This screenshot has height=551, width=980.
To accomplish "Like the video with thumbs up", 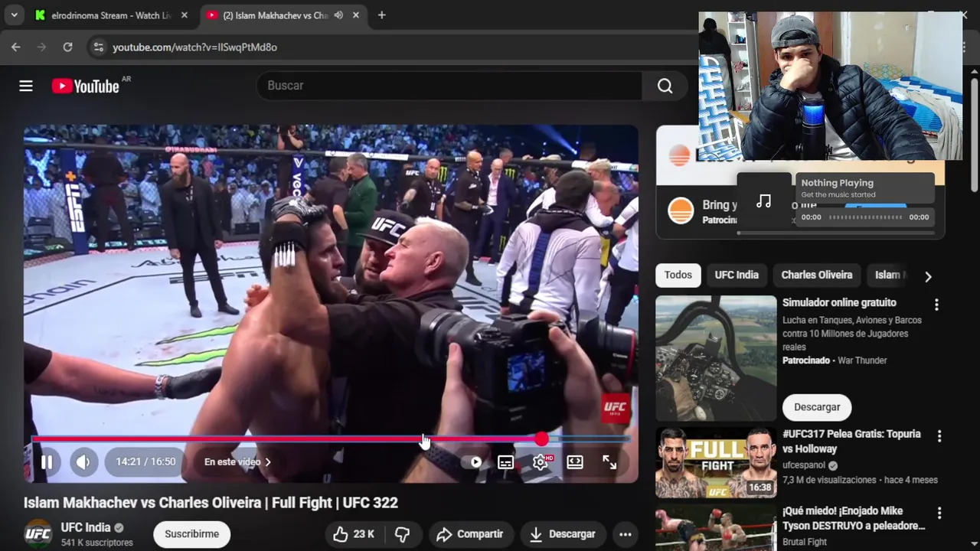I will pyautogui.click(x=353, y=534).
